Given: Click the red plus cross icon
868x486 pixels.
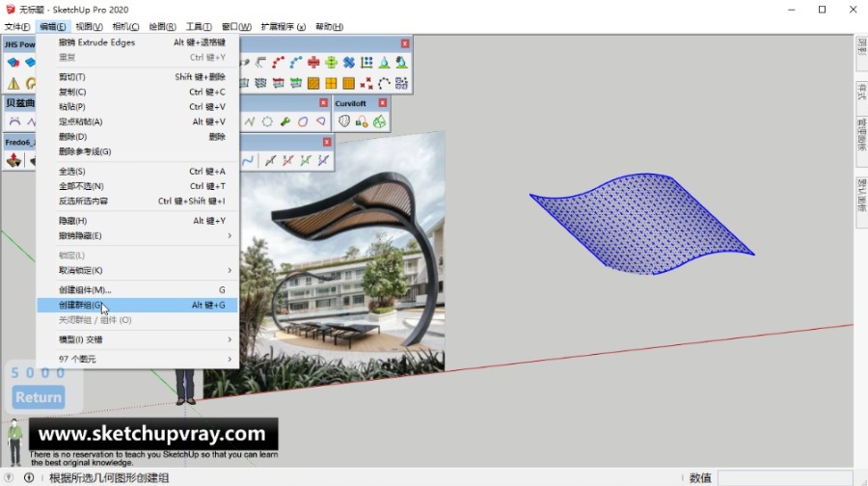Looking at the screenshot, I should tap(313, 63).
